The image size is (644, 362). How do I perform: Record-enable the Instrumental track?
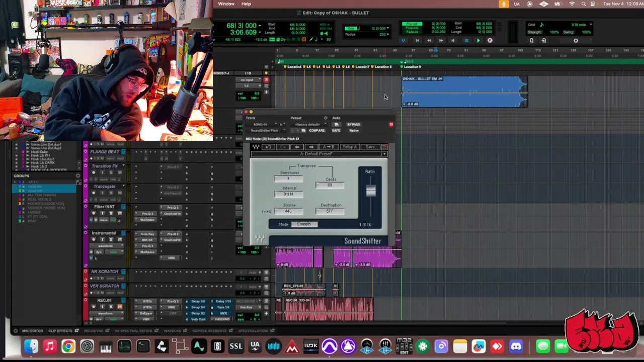(94, 240)
